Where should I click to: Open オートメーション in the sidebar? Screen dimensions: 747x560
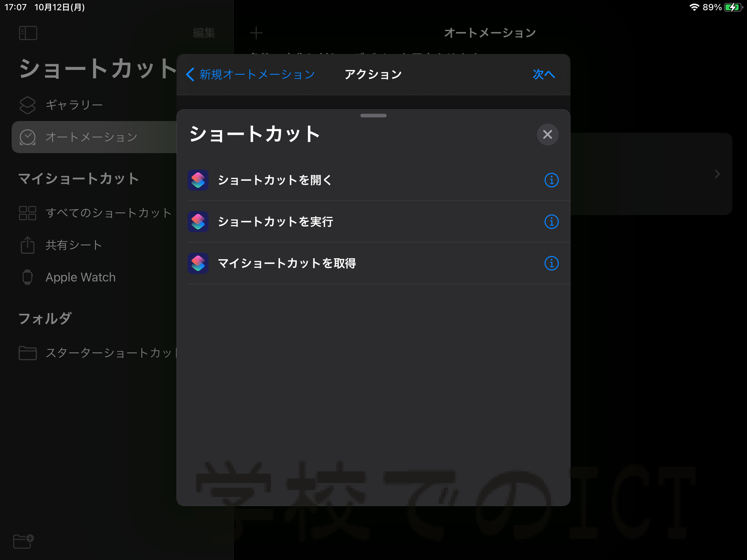(x=94, y=137)
